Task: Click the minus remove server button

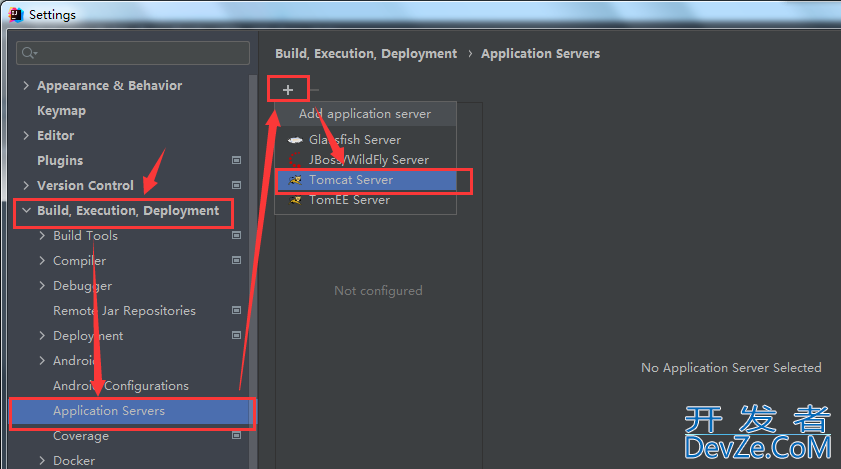Action: (x=315, y=90)
